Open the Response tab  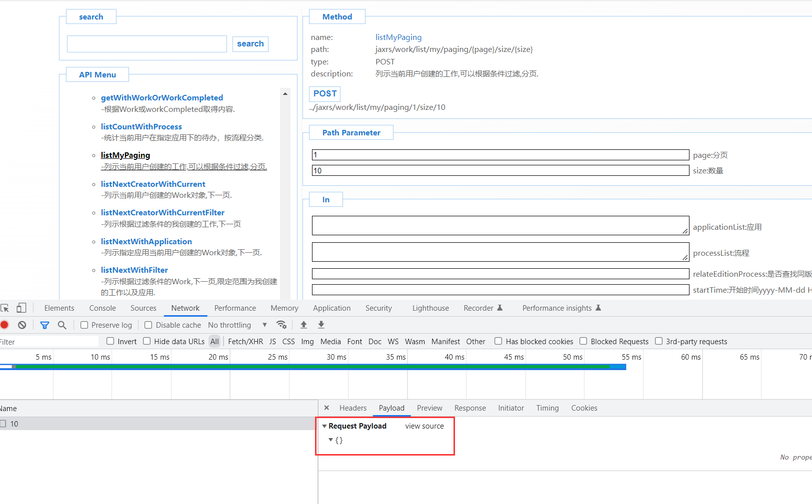pyautogui.click(x=469, y=408)
